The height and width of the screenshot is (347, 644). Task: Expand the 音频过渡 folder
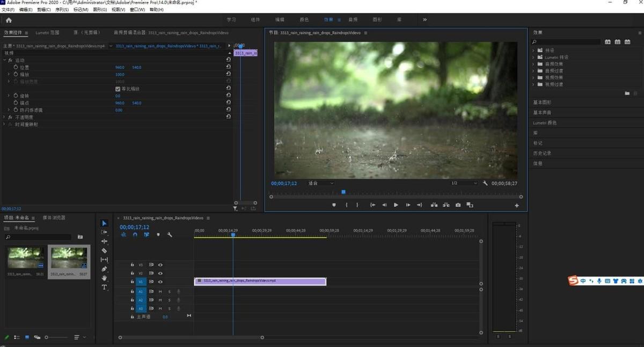[533, 71]
